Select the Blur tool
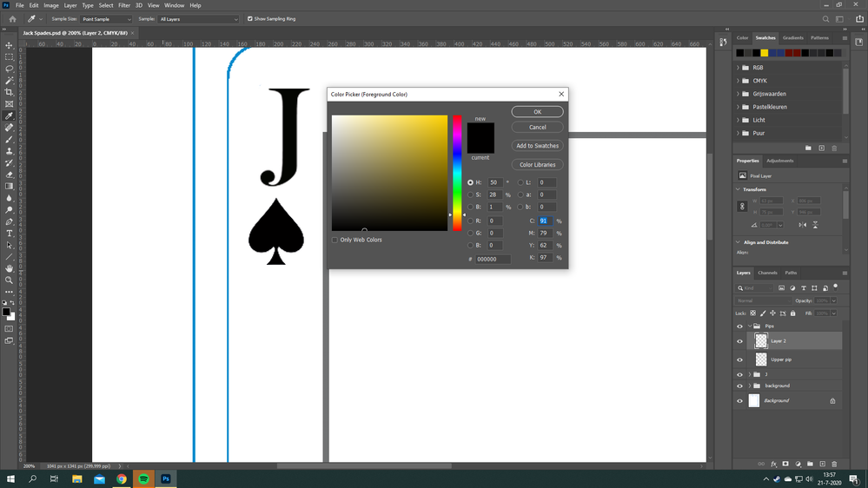 [9, 198]
